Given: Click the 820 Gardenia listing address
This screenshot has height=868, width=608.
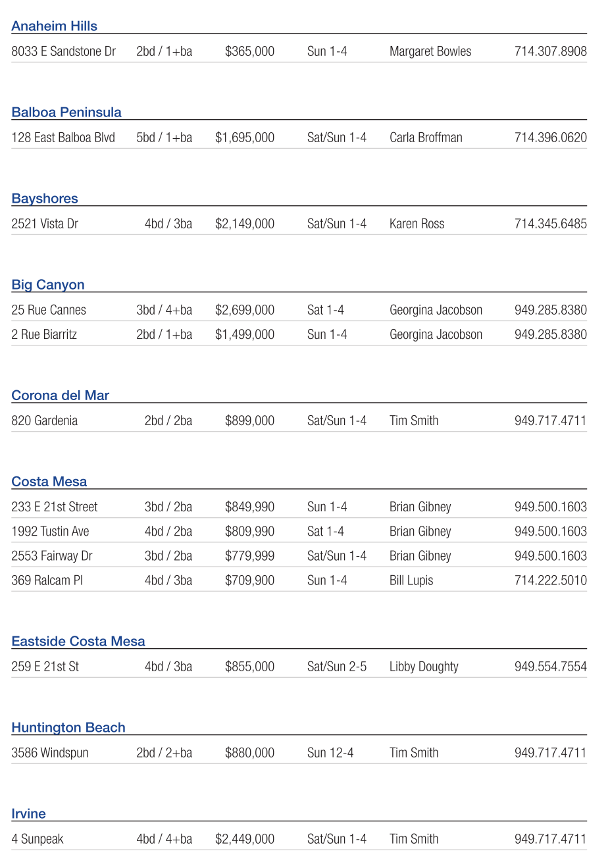Looking at the screenshot, I should click(x=45, y=421).
